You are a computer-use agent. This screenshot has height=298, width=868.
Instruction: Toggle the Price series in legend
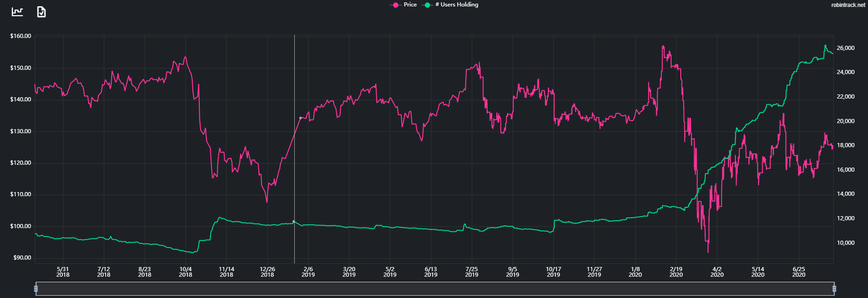pos(410,5)
